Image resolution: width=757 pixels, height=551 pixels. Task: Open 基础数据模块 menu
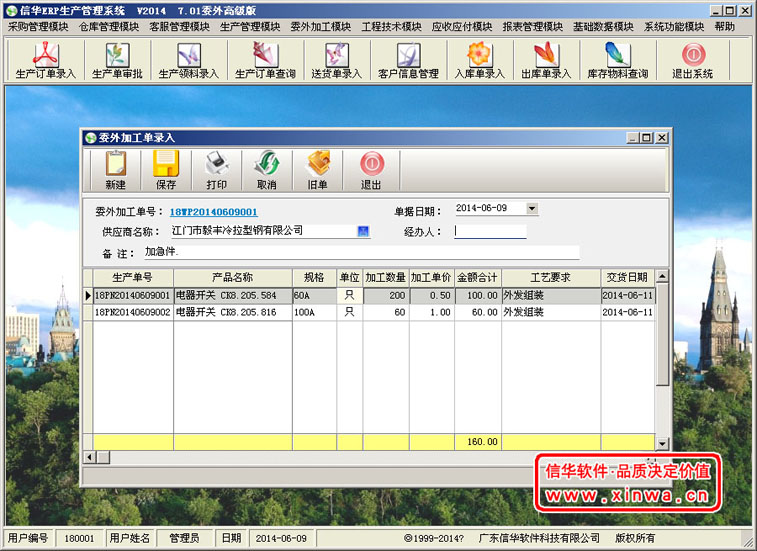[x=603, y=27]
